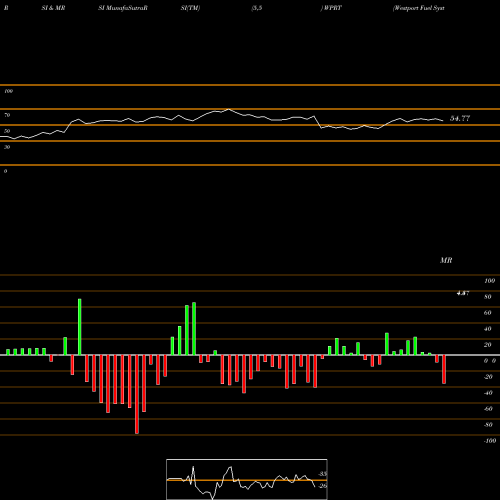The width and height of the screenshot is (500, 500).
Task: Click the value 35 in mini chart
Action: click(323, 474)
